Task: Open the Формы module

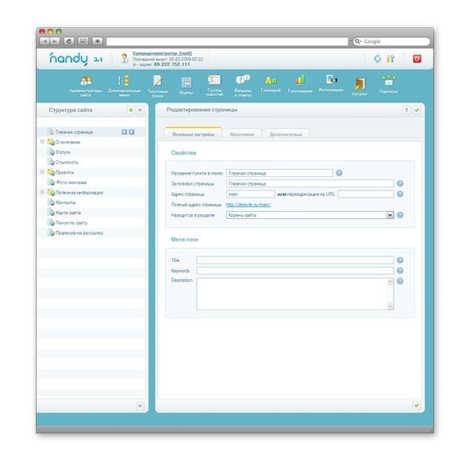Action: click(186, 86)
